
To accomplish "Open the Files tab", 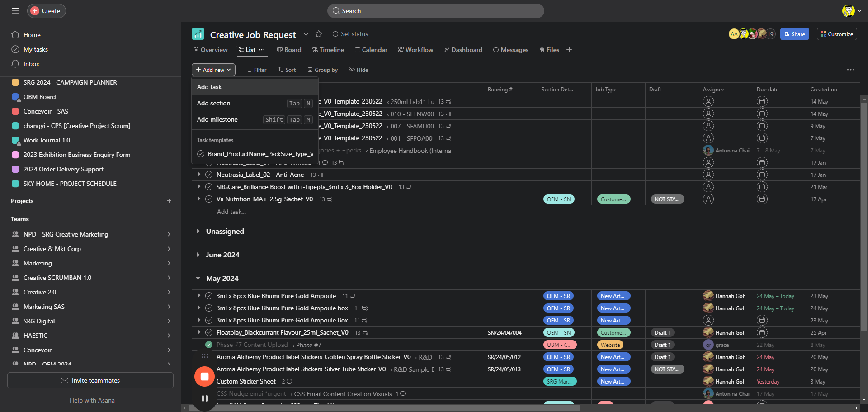I will (549, 50).
